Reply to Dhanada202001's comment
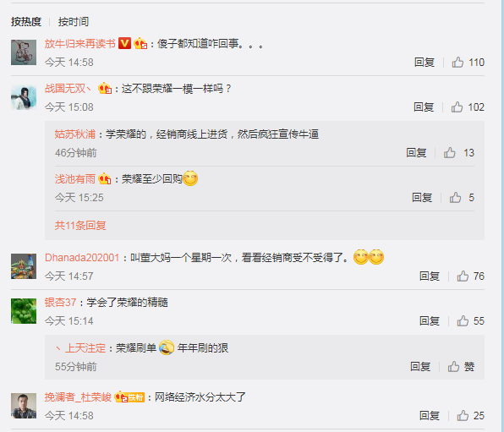504x432 pixels. pyautogui.click(x=430, y=276)
